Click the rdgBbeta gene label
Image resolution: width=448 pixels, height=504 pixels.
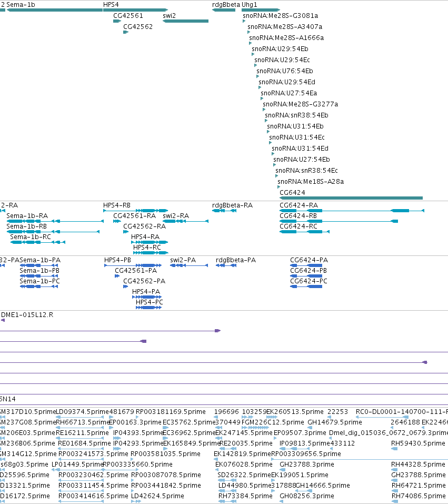tap(226, 5)
